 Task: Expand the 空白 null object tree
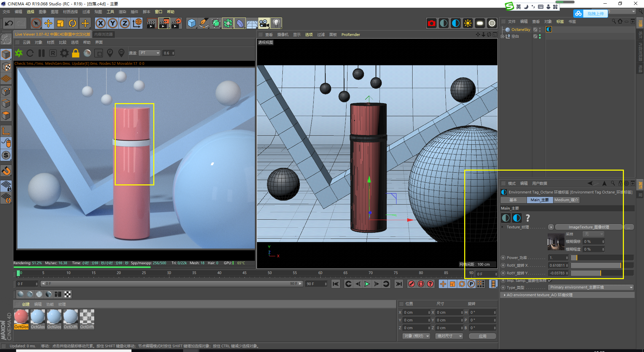point(502,36)
